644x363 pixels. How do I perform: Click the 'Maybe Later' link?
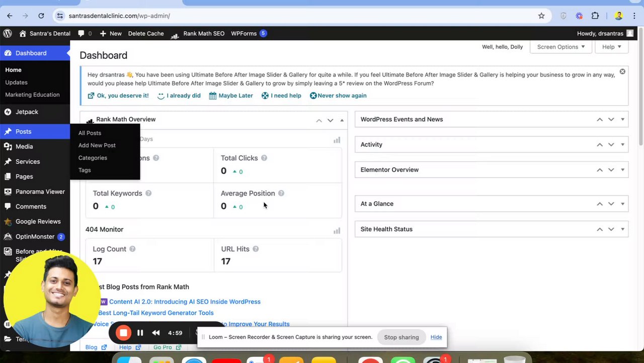pos(231,96)
